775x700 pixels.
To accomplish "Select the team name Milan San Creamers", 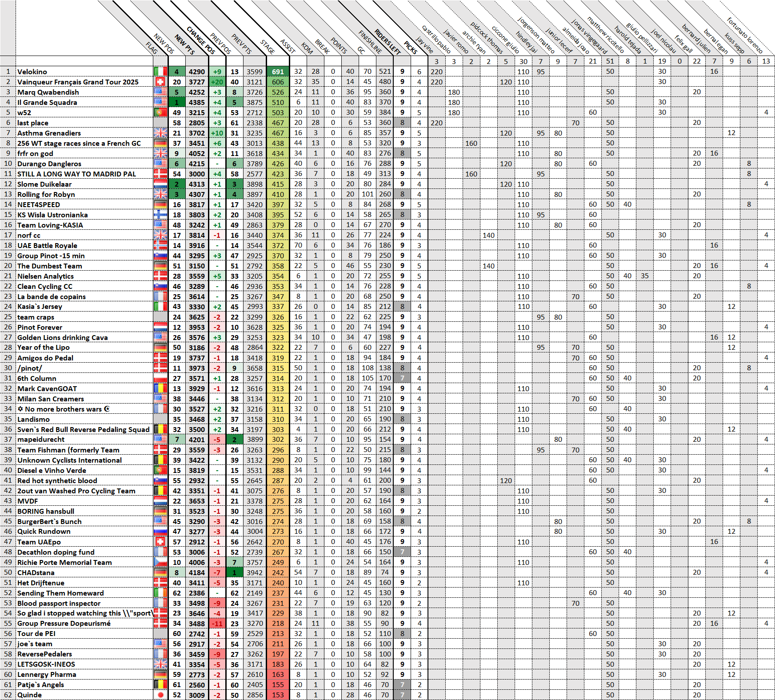I will tap(51, 399).
